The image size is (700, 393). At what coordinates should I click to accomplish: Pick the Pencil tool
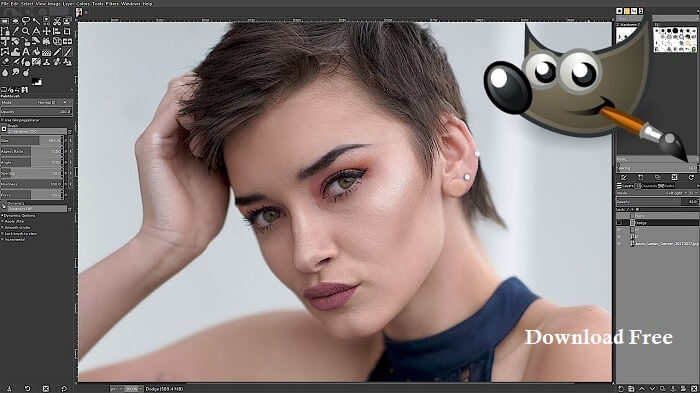(x=57, y=52)
